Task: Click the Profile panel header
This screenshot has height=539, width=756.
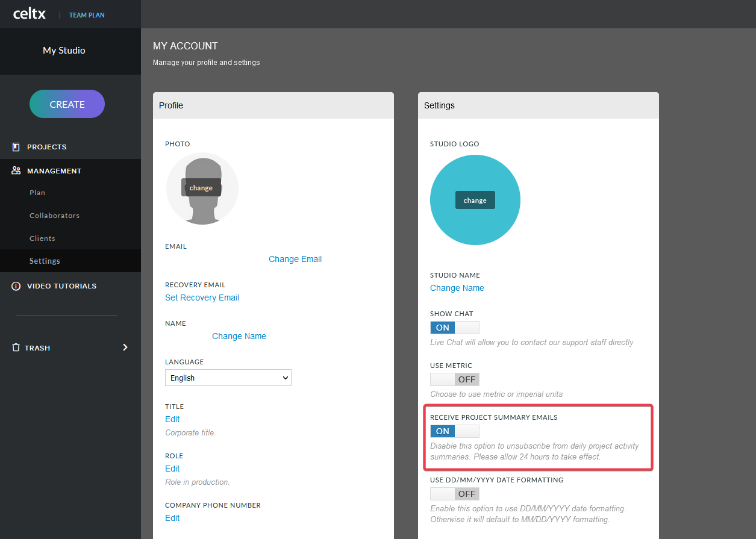Action: coord(273,105)
